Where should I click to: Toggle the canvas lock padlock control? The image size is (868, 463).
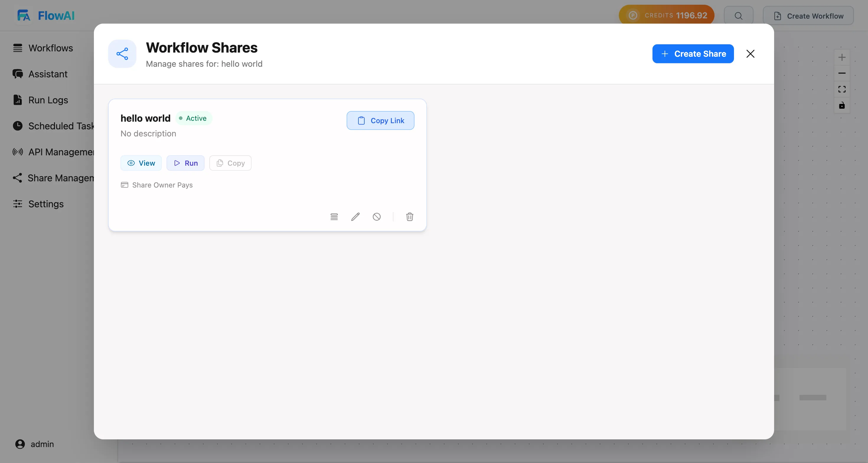842,105
